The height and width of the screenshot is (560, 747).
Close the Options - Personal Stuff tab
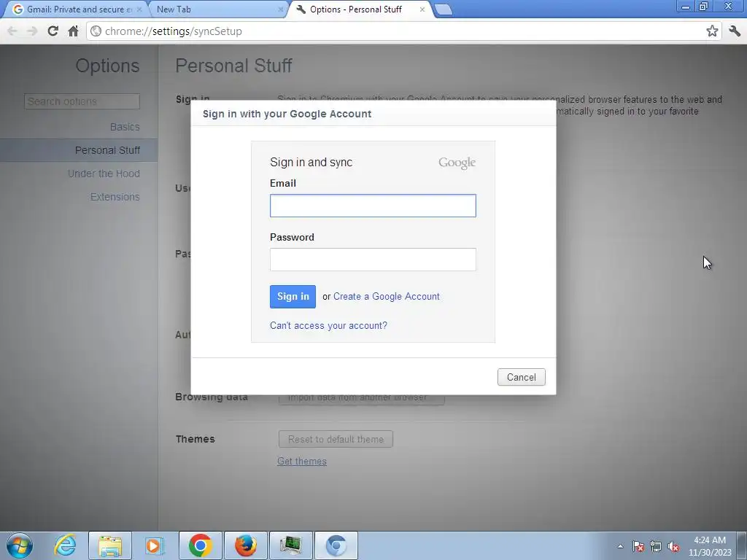click(422, 9)
